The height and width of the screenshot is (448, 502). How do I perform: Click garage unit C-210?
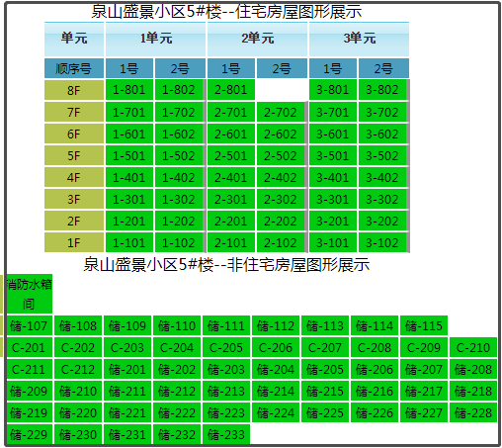[x=473, y=347]
